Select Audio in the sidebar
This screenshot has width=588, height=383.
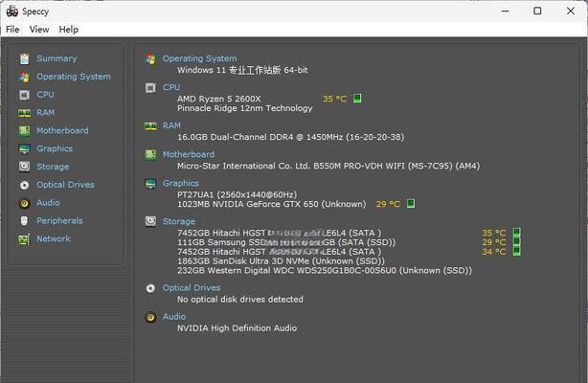(x=49, y=203)
